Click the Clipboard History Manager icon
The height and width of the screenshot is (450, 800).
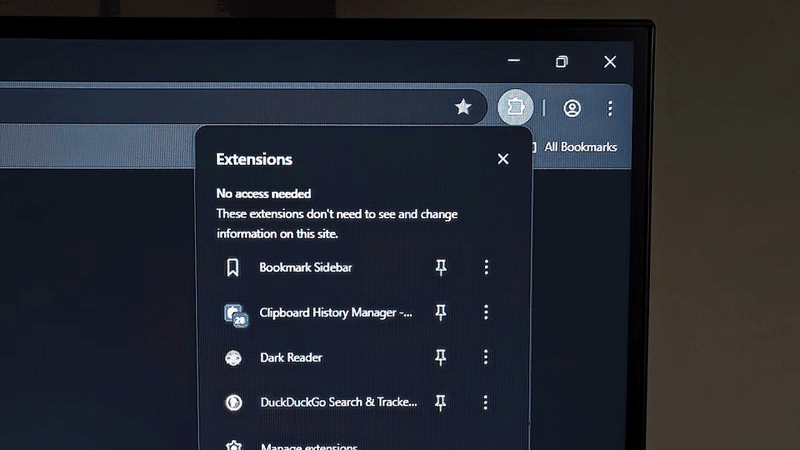236,315
